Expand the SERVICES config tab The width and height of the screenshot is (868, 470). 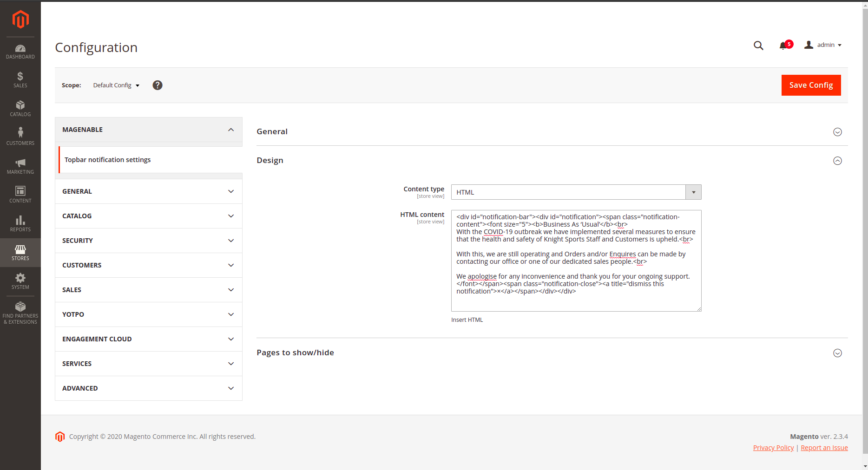(149, 364)
